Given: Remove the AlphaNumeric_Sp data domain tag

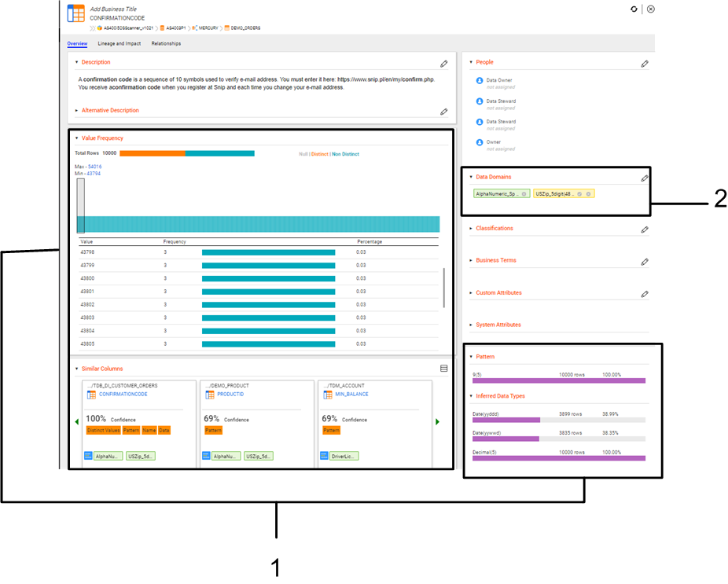Looking at the screenshot, I should click(x=524, y=194).
